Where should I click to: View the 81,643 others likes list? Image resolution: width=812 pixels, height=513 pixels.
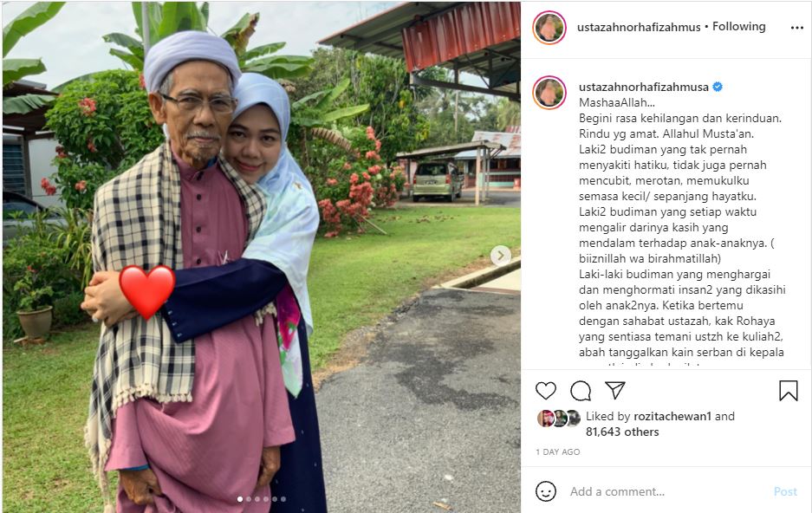click(622, 432)
